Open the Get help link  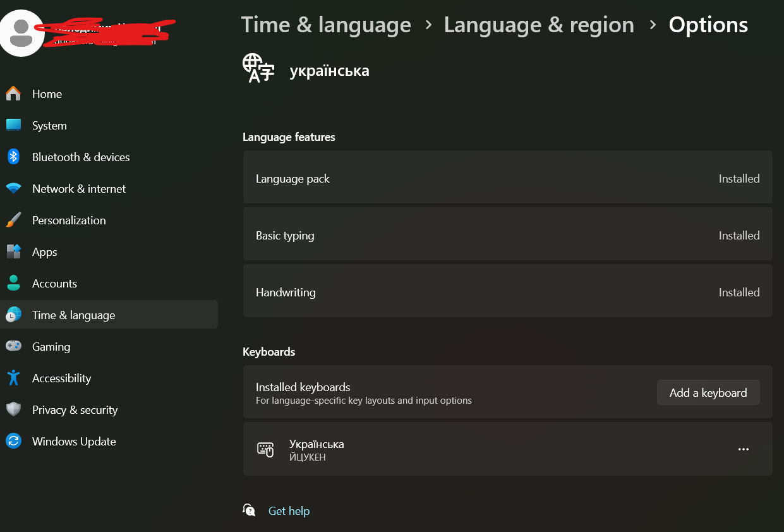pos(289,511)
